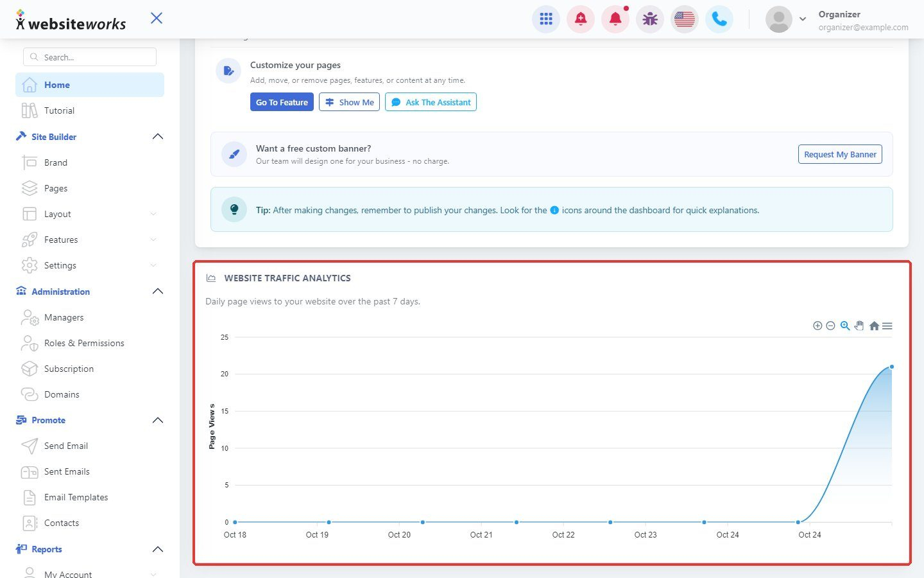Collapse the Administration section
924x578 pixels.
pos(158,292)
